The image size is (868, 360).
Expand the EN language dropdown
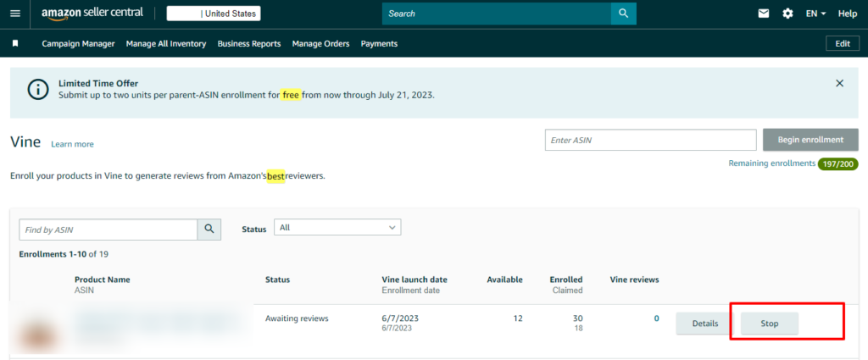816,14
